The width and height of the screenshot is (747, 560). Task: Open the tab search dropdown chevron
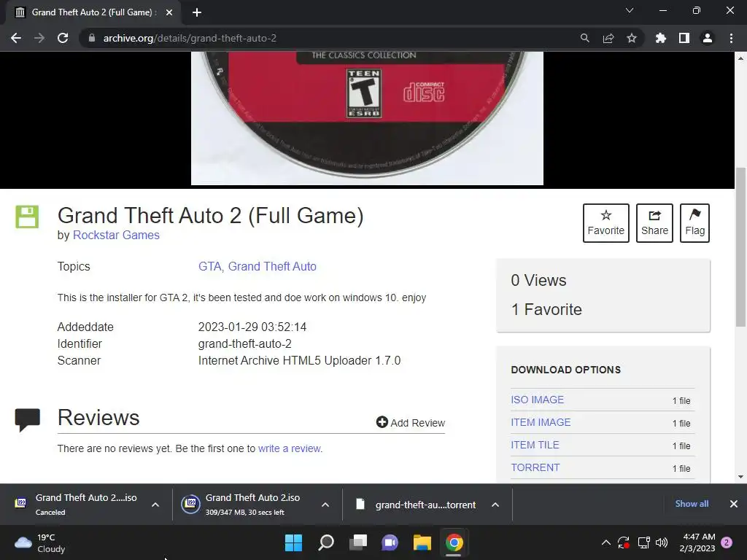point(630,10)
